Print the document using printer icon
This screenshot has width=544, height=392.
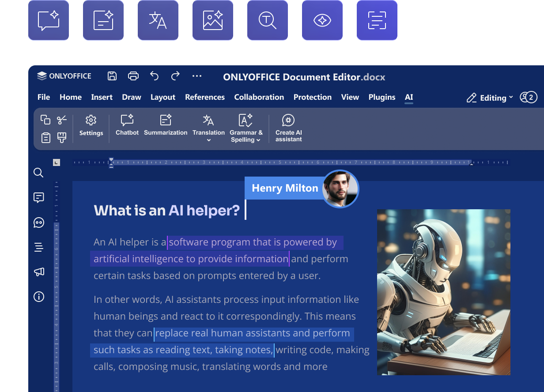click(x=133, y=76)
